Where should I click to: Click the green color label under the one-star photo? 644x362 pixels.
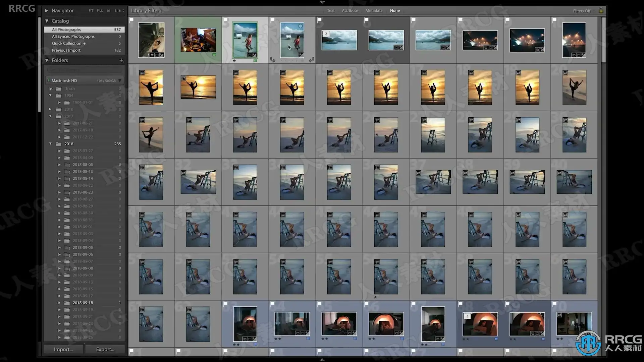pos(255,61)
